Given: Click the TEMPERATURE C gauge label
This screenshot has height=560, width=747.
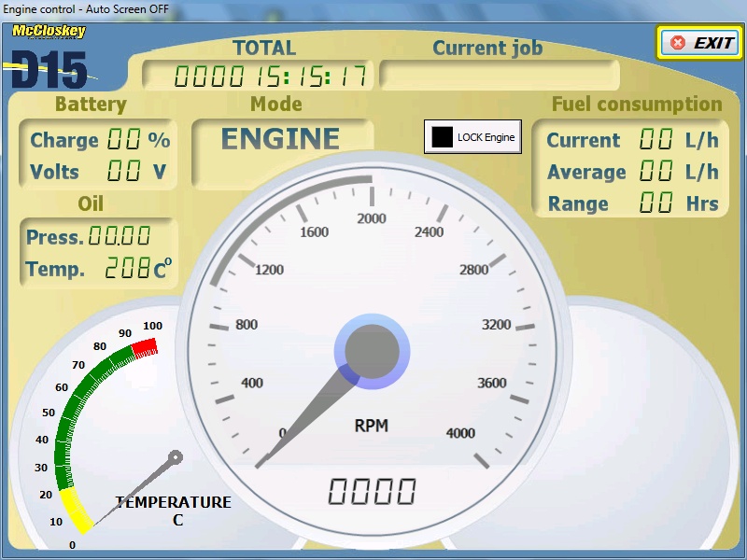Looking at the screenshot, I should point(174,511).
